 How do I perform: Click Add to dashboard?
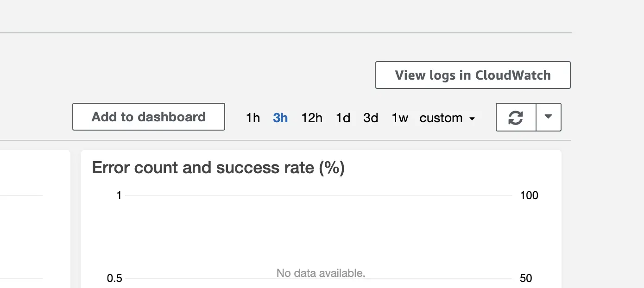pos(148,117)
